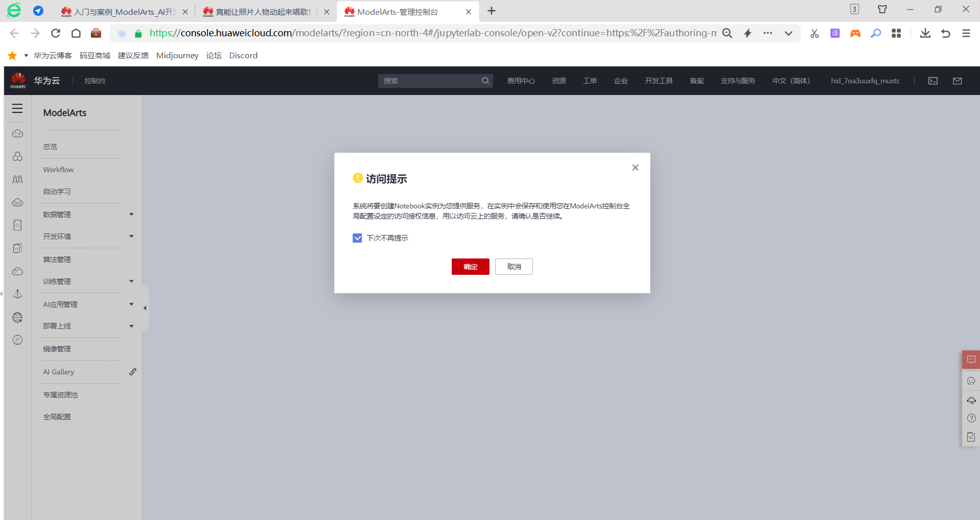Click the help question mark icon

pos(971,418)
